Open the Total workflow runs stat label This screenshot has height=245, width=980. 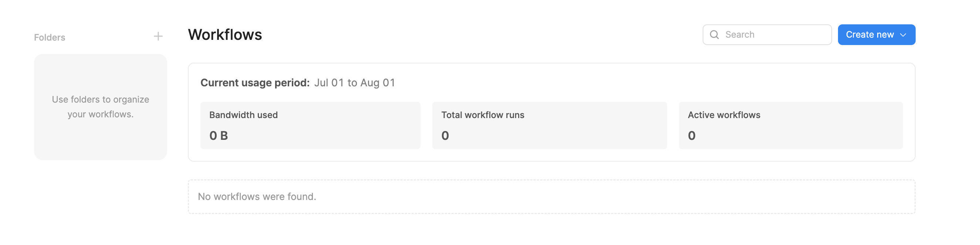point(482,115)
